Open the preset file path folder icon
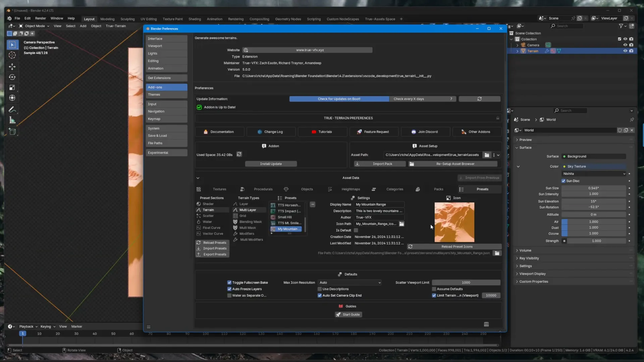 [x=497, y=253]
